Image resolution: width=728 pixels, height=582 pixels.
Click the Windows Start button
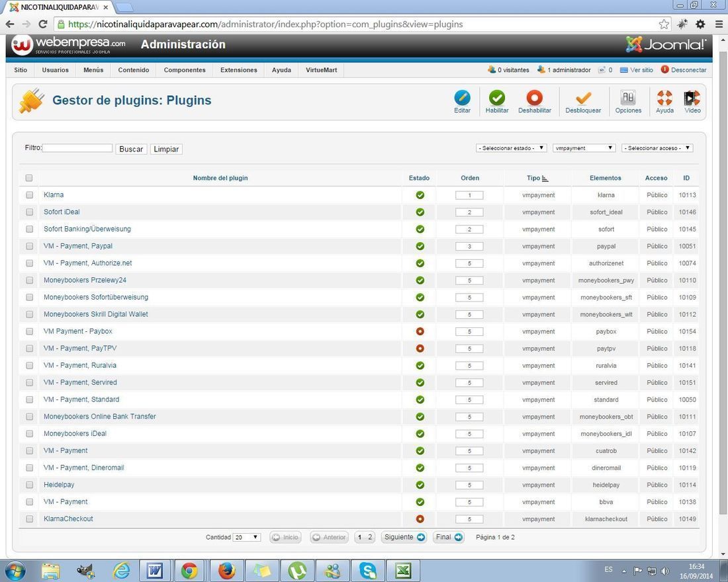[x=15, y=570]
